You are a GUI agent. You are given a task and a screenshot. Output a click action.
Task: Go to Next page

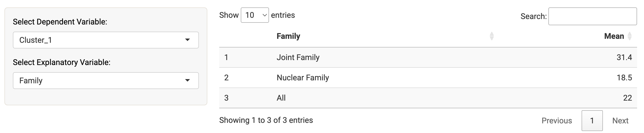tap(620, 121)
